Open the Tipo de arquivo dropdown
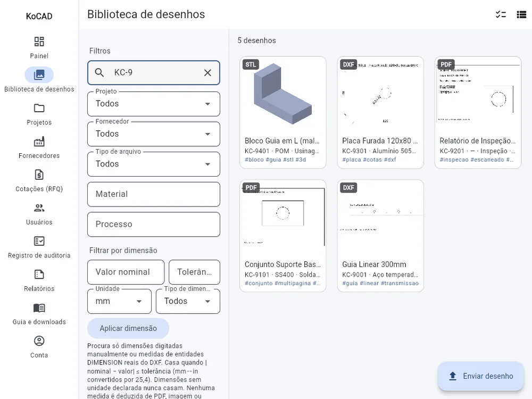 154,164
